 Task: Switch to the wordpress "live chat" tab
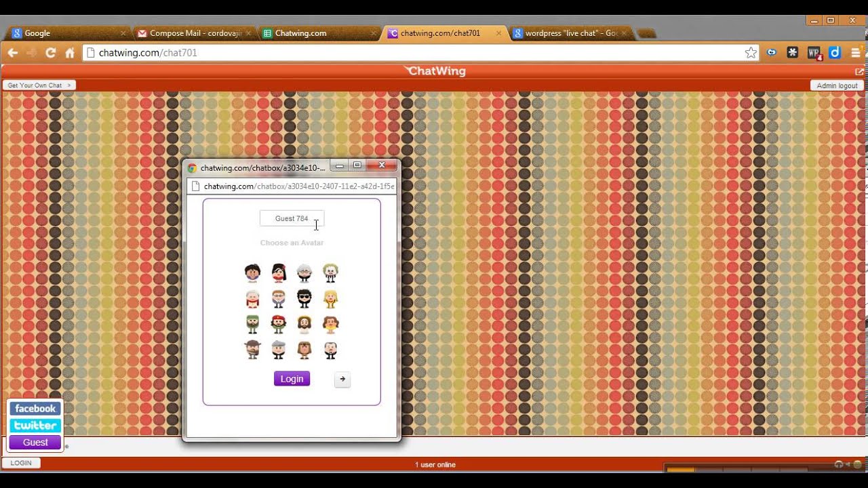pyautogui.click(x=570, y=33)
